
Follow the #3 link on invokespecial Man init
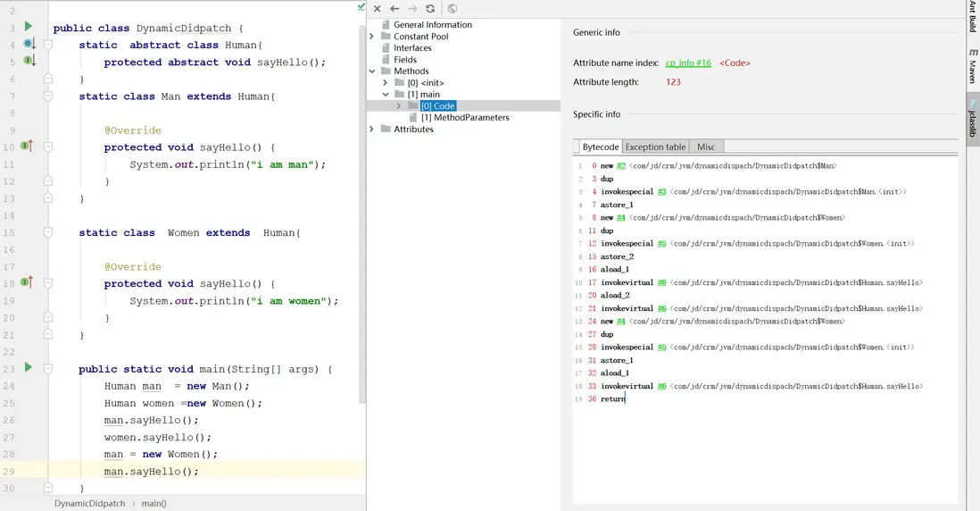tap(661, 192)
